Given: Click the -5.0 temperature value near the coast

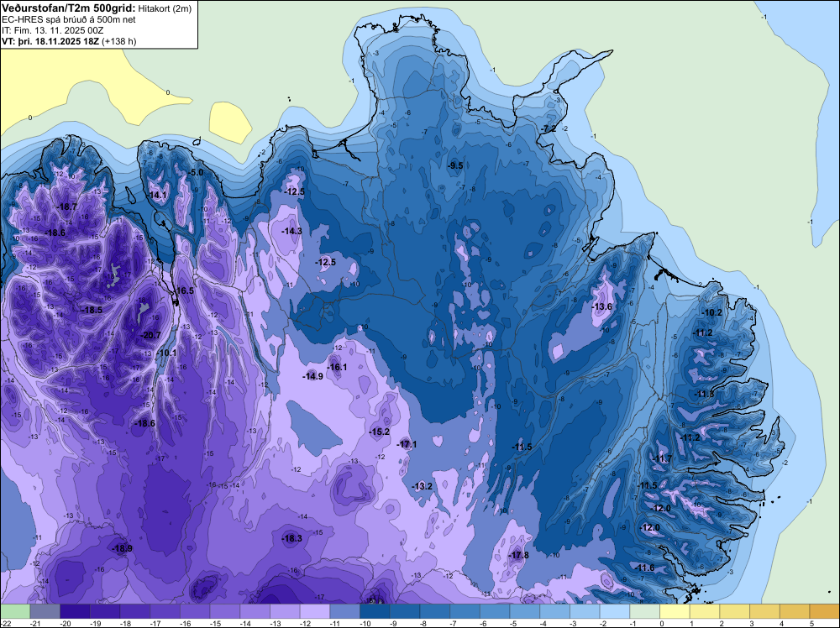Looking at the screenshot, I should click(x=197, y=172).
